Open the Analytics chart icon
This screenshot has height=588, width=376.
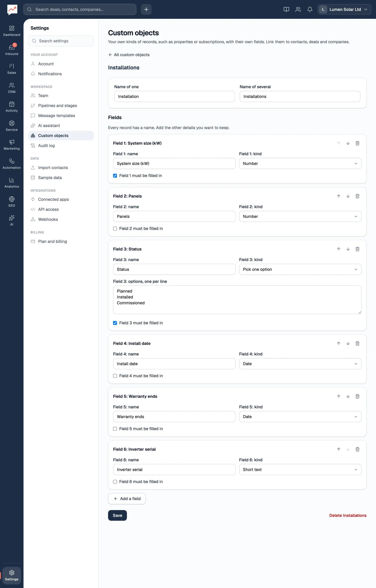pyautogui.click(x=12, y=183)
